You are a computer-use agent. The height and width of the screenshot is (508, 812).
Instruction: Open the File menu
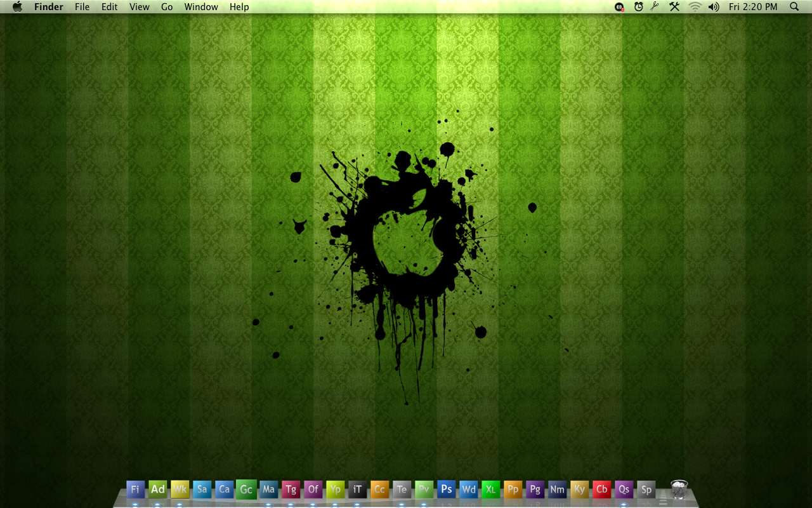tap(82, 7)
